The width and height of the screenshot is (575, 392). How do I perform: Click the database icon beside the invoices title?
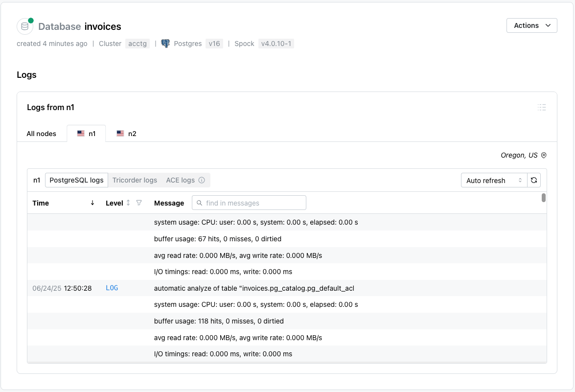click(24, 26)
